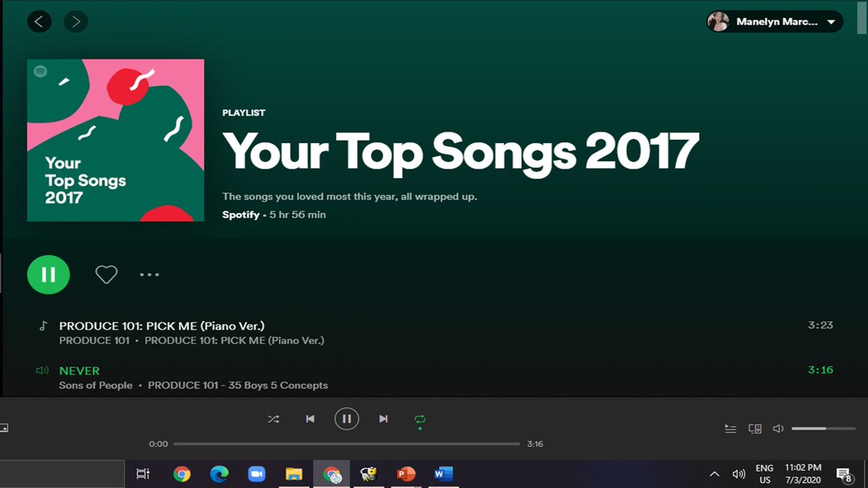Show hidden system tray icons
Image resolution: width=868 pixels, height=488 pixels.
(x=715, y=474)
